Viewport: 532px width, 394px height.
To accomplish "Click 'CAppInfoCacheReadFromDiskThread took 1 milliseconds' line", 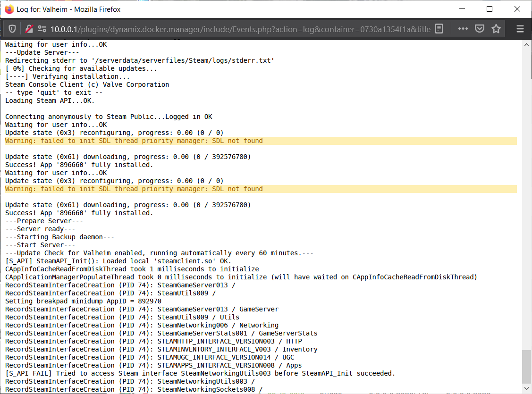I will click(132, 269).
